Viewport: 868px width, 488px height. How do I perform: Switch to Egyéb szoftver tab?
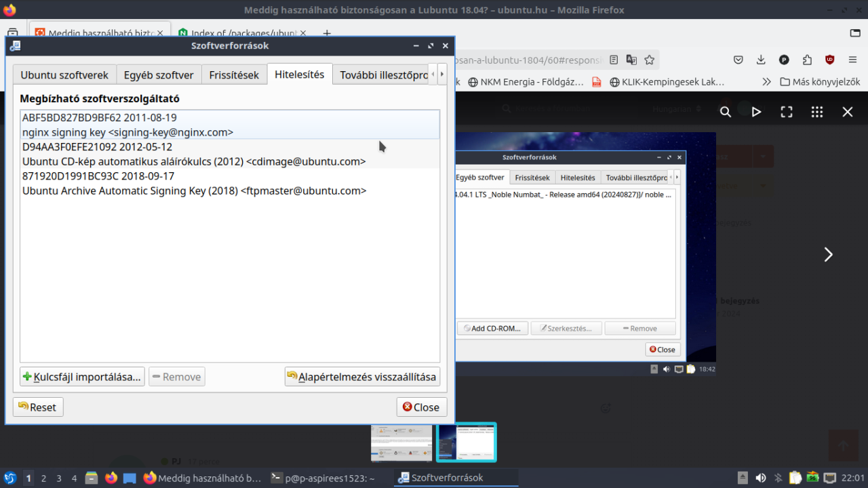tap(159, 75)
